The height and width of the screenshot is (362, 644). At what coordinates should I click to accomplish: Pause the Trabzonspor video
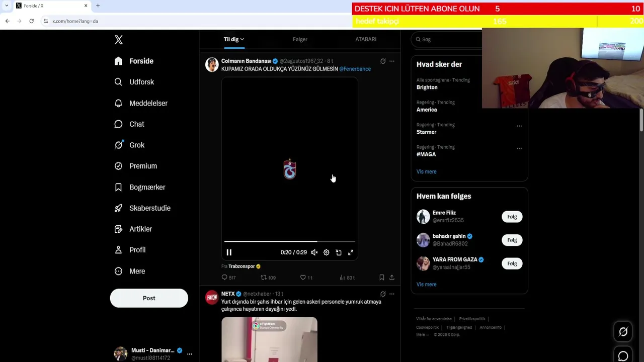pyautogui.click(x=229, y=252)
